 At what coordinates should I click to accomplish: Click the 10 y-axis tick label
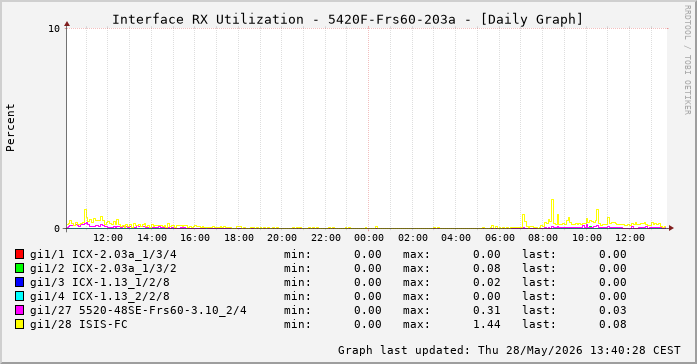click(54, 29)
